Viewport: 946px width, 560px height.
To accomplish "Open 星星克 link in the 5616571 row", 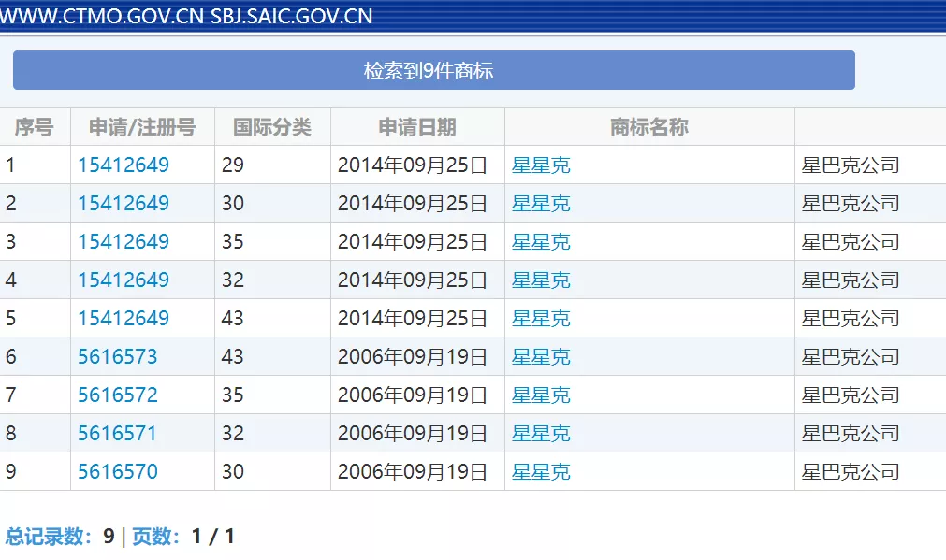I will (x=541, y=434).
